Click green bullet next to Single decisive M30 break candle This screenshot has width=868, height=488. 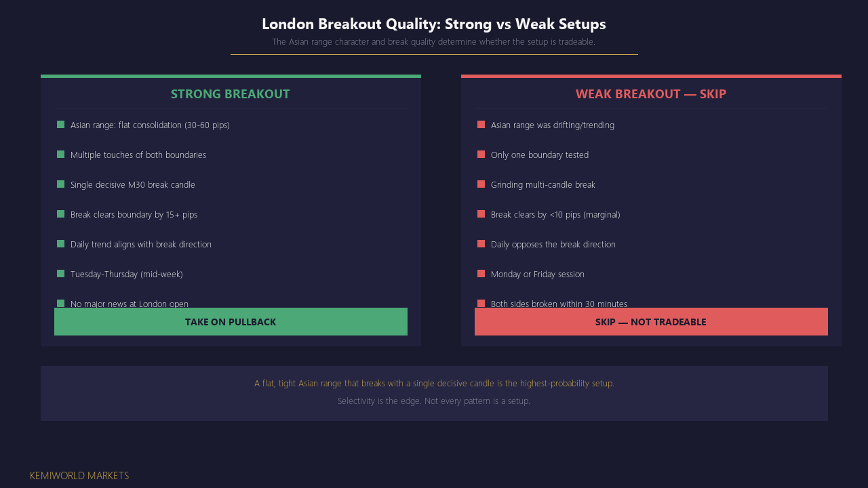tap(60, 184)
